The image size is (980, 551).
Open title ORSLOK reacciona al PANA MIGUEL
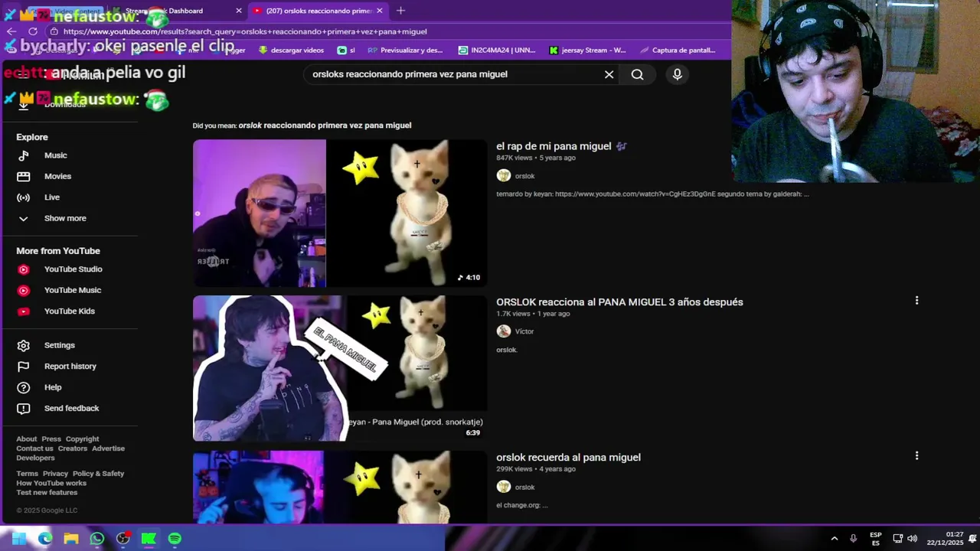619,302
